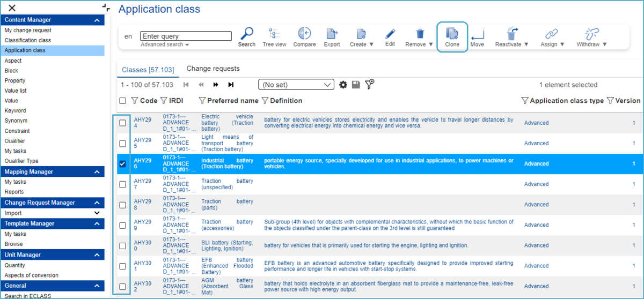Export the selected classes
Screen dimensions: 644x299
332,33
